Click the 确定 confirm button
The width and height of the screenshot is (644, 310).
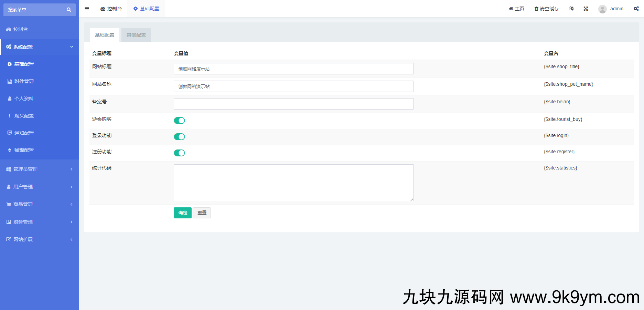[x=182, y=213]
